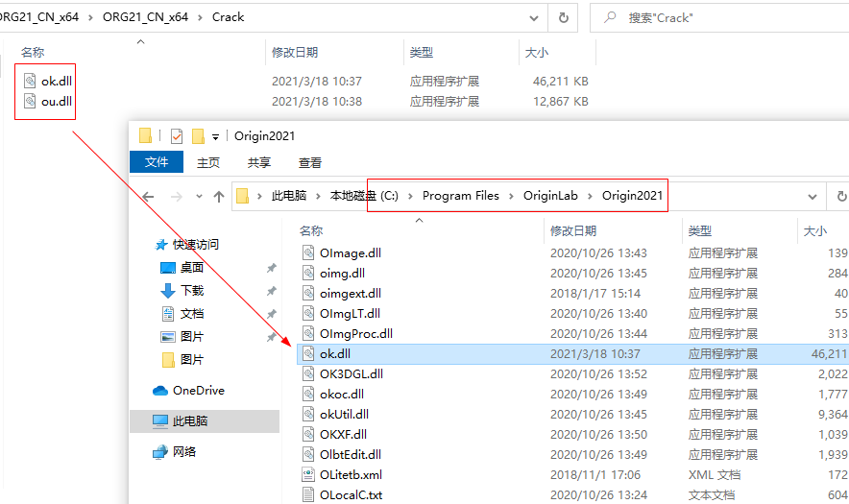Sort Origin2021 list by 类型 header
The height and width of the screenshot is (504, 849).
tap(700, 230)
